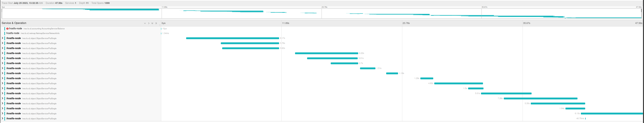Expand the PutSingle row lasting 5.76s
Screen dimensions: 644x123
coord(3,43)
